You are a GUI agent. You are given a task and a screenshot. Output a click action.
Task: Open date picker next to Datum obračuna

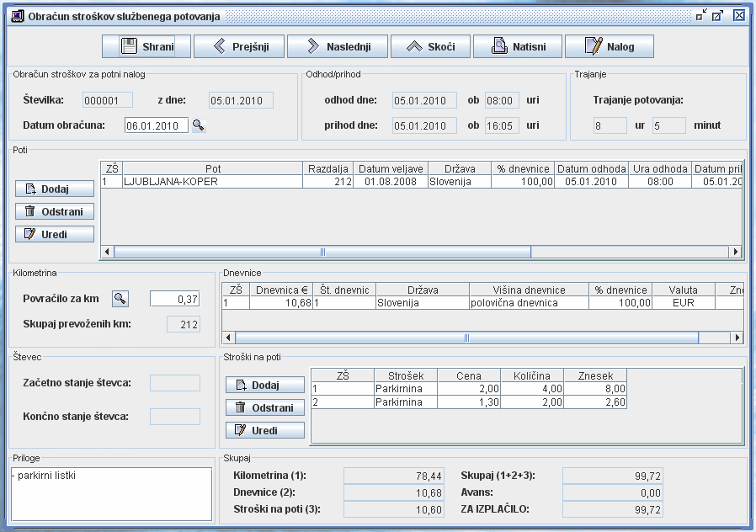pos(199,126)
